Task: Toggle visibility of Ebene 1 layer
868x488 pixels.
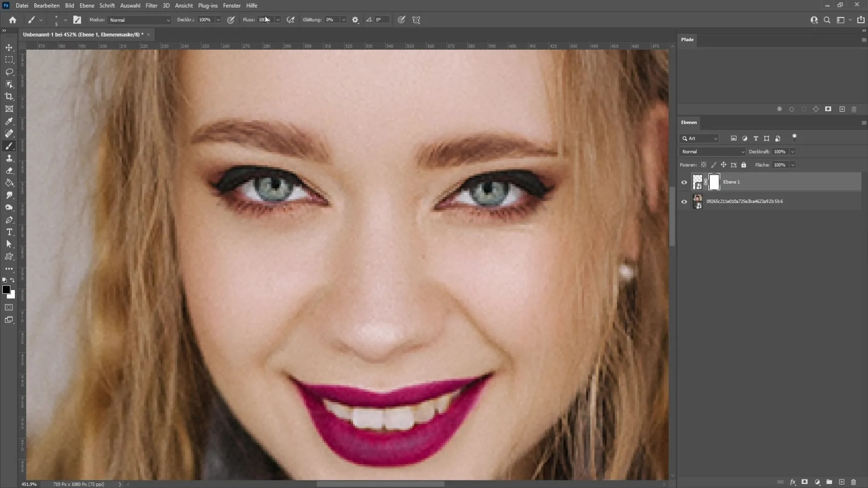Action: tap(684, 181)
